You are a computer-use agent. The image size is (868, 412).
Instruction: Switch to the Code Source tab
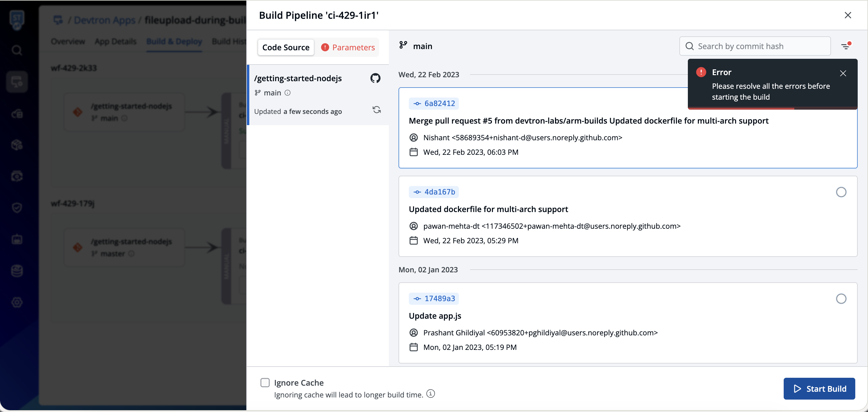286,48
